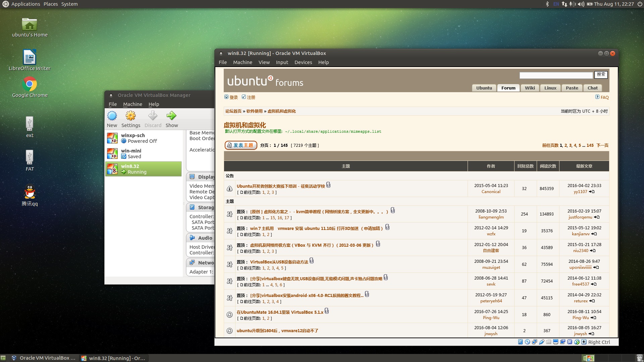Open File menu in VirtualBox Manager

click(x=113, y=104)
